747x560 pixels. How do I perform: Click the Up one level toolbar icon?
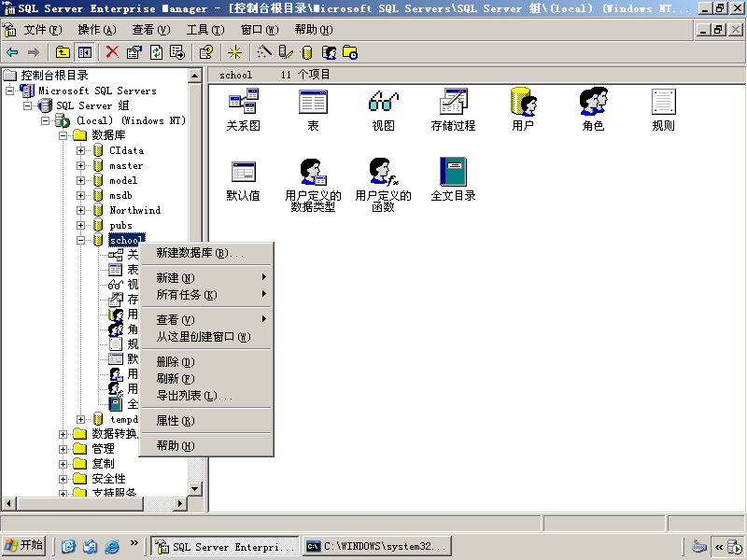pyautogui.click(x=63, y=52)
